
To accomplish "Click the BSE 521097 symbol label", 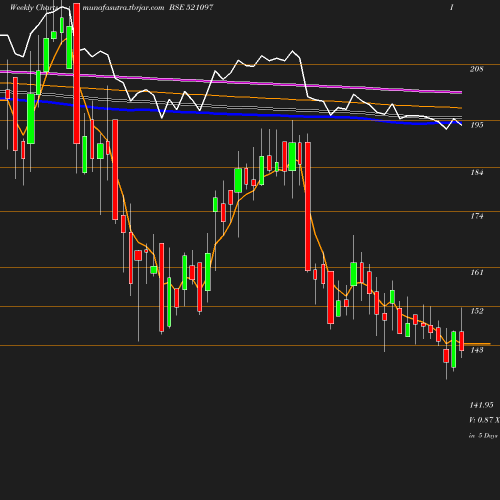I will [x=191, y=7].
